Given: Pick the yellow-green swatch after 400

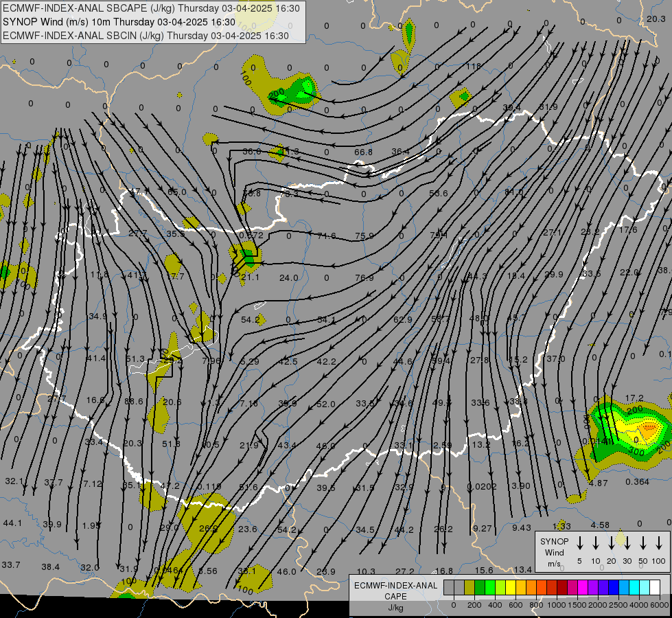Looking at the screenshot, I should click(x=500, y=588).
